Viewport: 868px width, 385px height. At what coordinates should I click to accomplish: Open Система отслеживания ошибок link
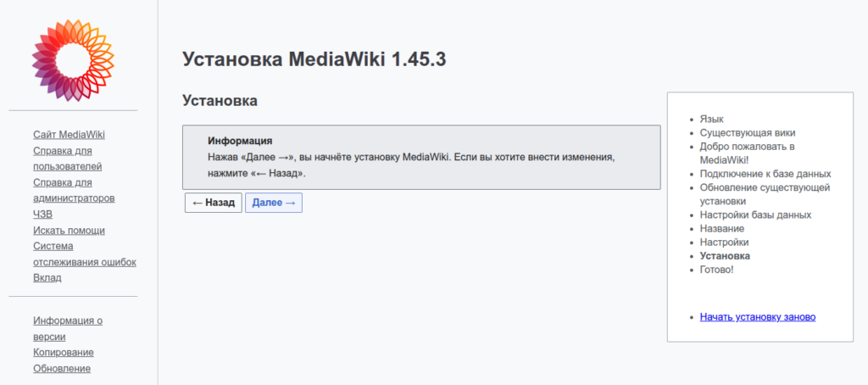point(84,254)
